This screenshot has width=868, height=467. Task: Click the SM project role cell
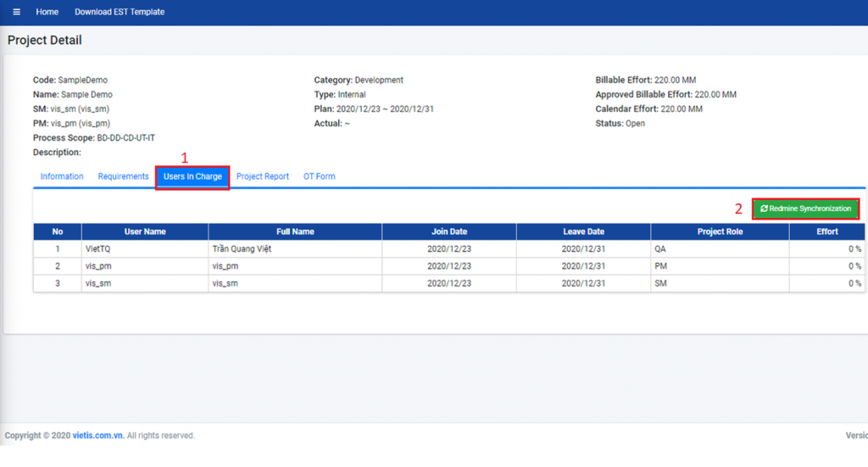720,283
